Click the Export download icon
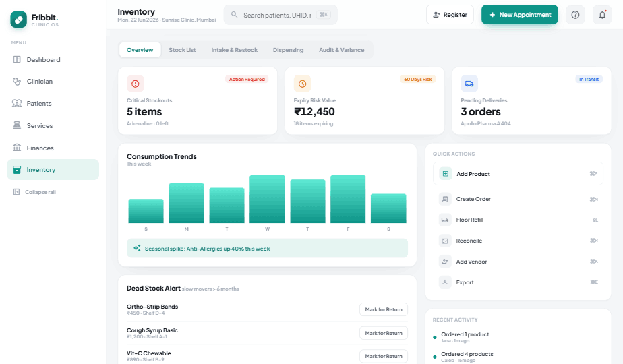 [445, 282]
